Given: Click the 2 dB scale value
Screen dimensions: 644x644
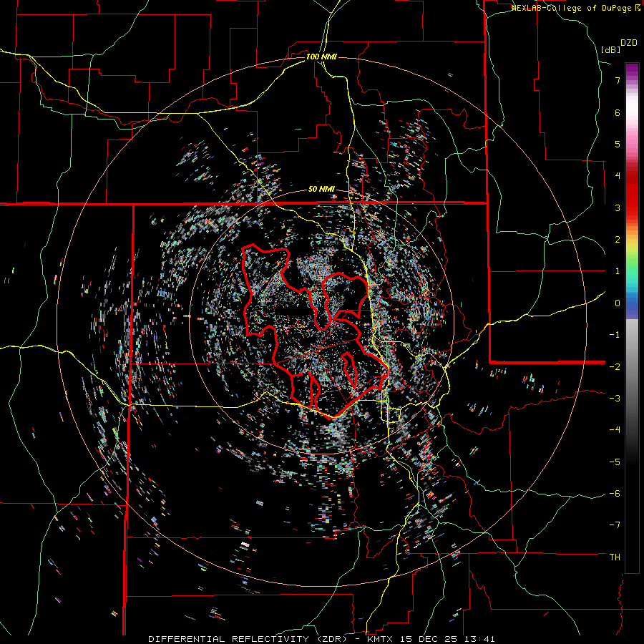Looking at the screenshot, I should click(618, 240).
